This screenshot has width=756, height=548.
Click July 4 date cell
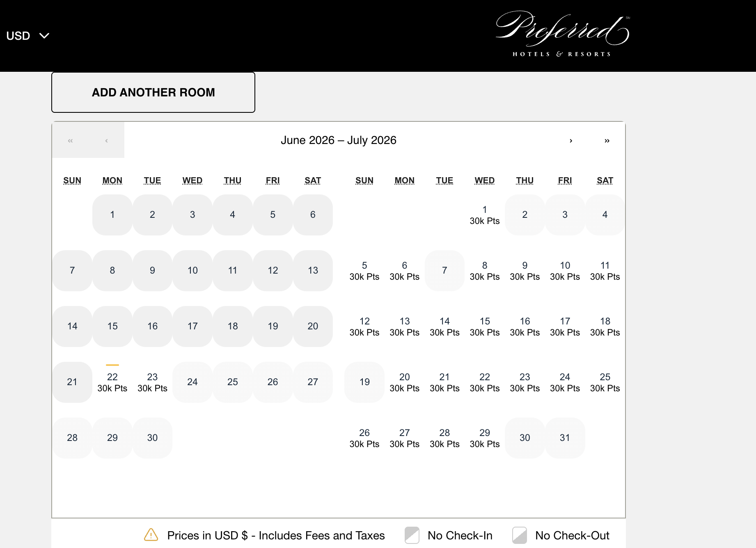pyautogui.click(x=605, y=215)
